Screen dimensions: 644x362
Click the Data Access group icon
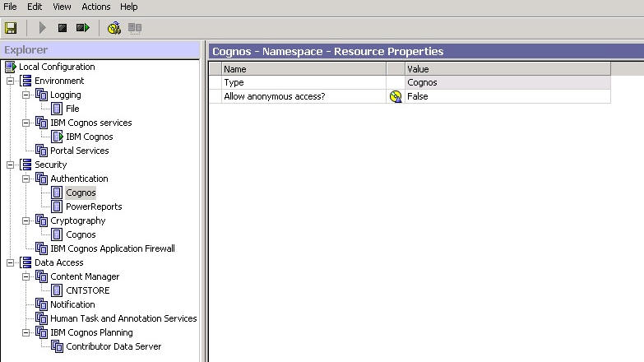(26, 262)
